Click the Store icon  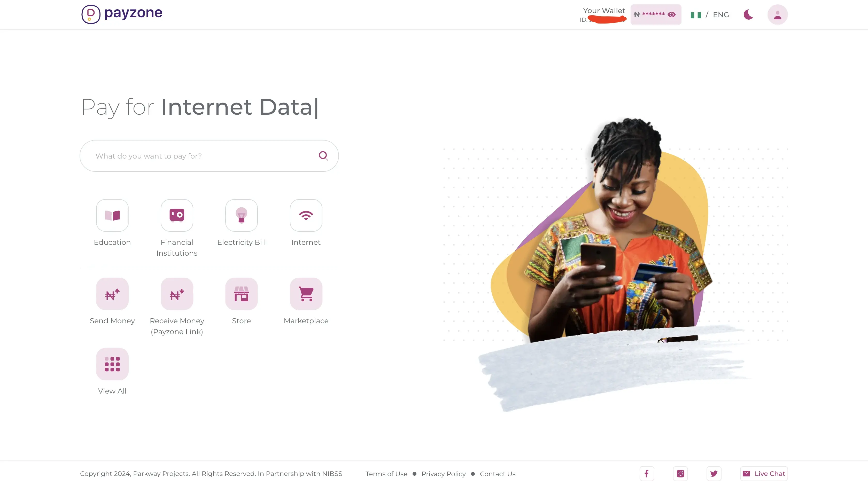tap(242, 294)
